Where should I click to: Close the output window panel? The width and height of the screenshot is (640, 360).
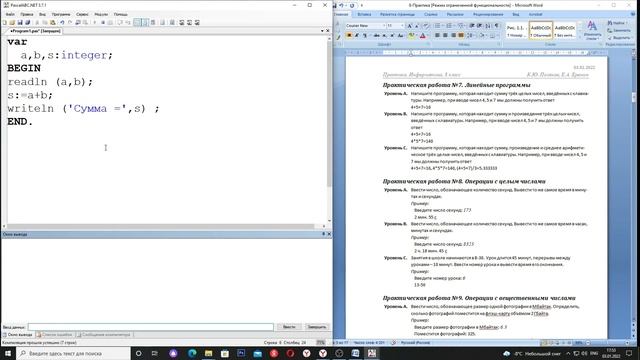[x=329, y=234]
